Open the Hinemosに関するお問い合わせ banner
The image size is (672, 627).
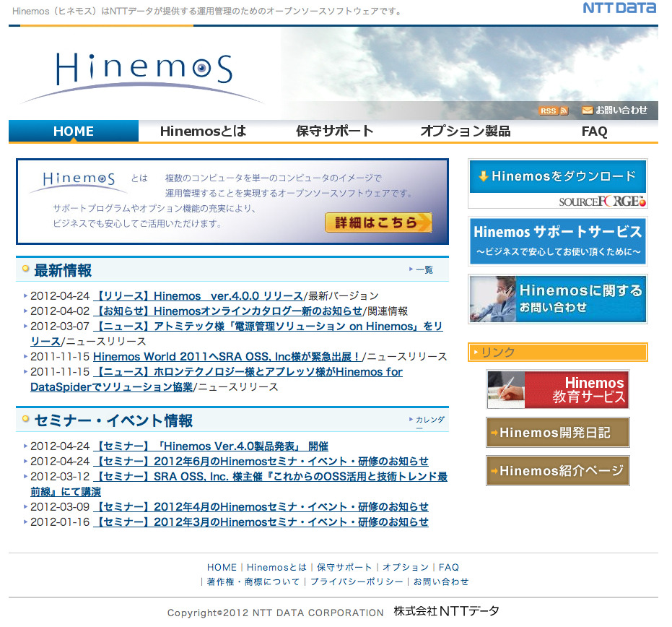click(557, 299)
